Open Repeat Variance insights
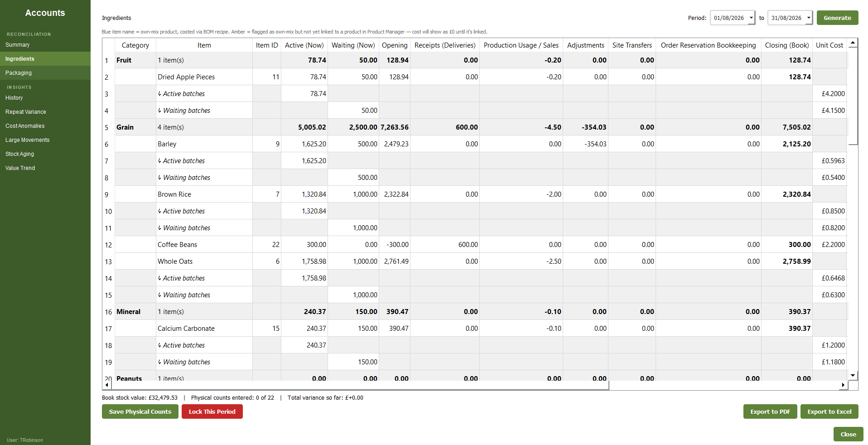 pyautogui.click(x=45, y=112)
